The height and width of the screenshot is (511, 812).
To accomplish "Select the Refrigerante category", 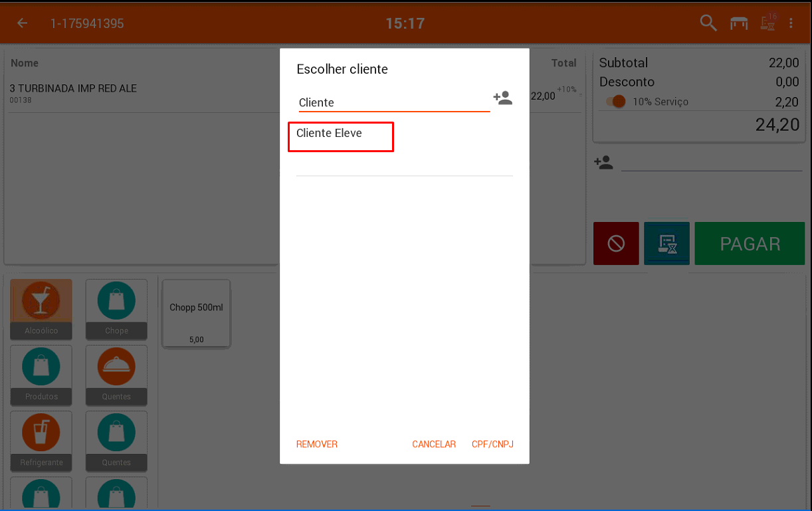I will point(41,440).
